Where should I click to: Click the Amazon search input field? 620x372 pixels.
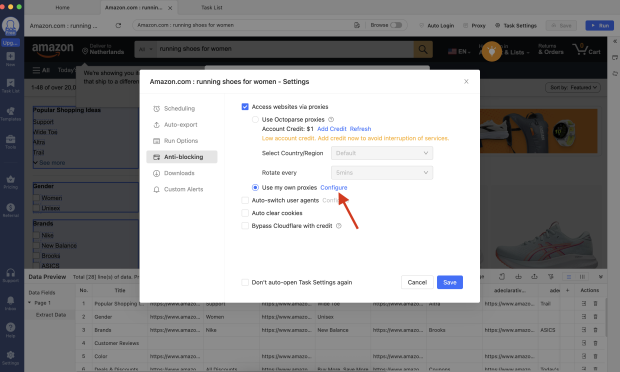tap(285, 49)
